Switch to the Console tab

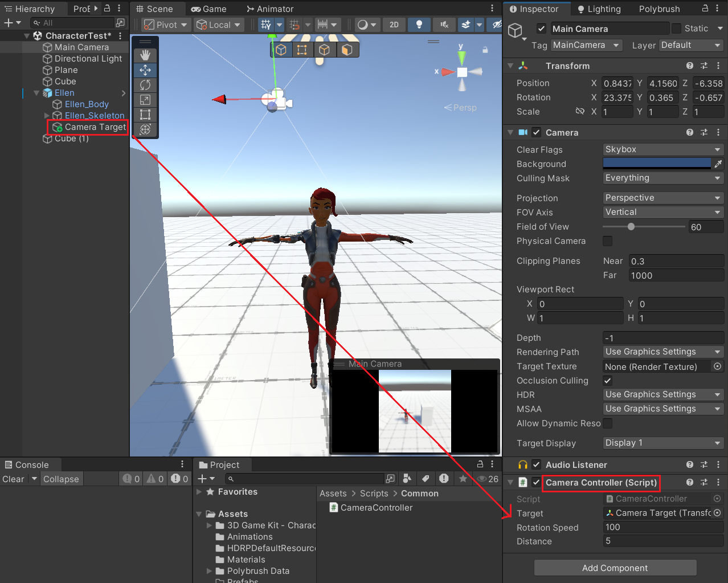27,465
